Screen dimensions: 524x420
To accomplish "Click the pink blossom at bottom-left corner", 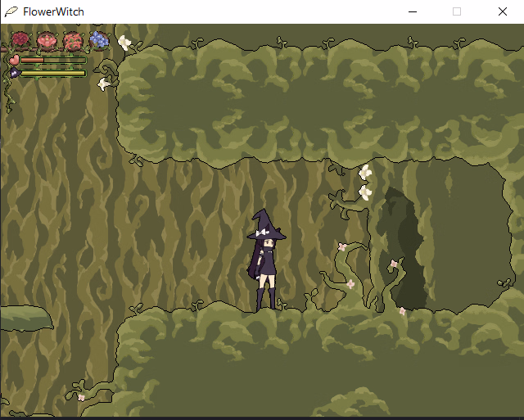I will click(81, 397).
